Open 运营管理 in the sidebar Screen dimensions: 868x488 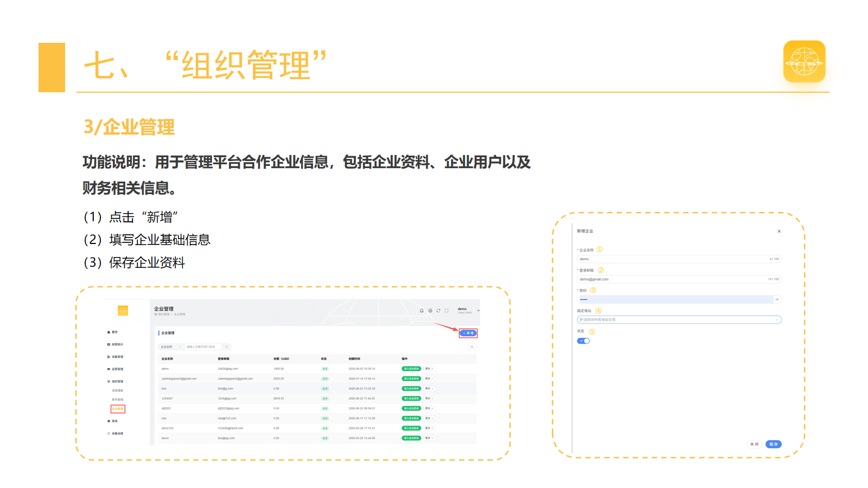[116, 369]
